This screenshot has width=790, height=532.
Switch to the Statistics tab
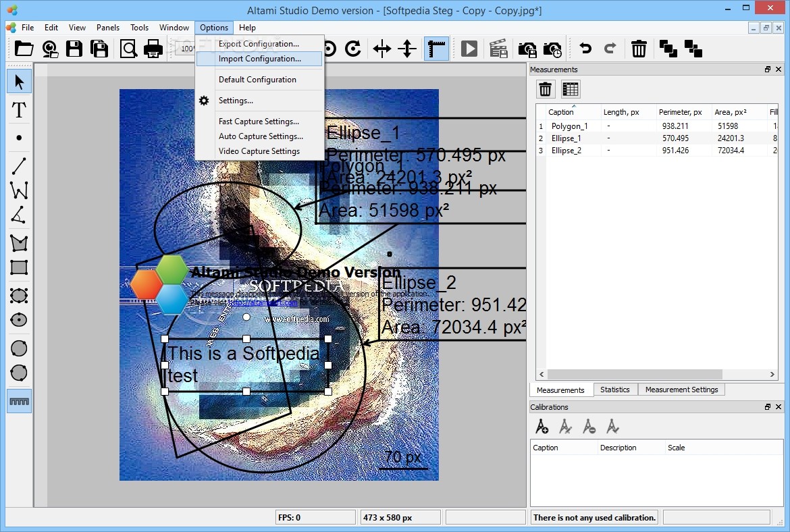[x=614, y=390]
